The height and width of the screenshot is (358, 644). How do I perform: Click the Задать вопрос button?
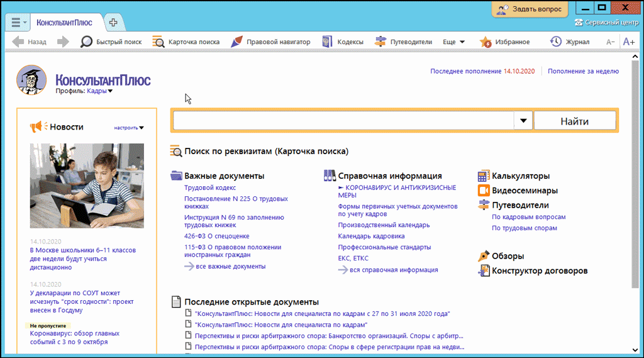(530, 9)
